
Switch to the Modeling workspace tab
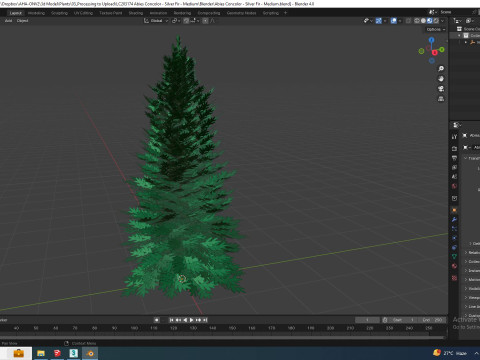coord(36,13)
